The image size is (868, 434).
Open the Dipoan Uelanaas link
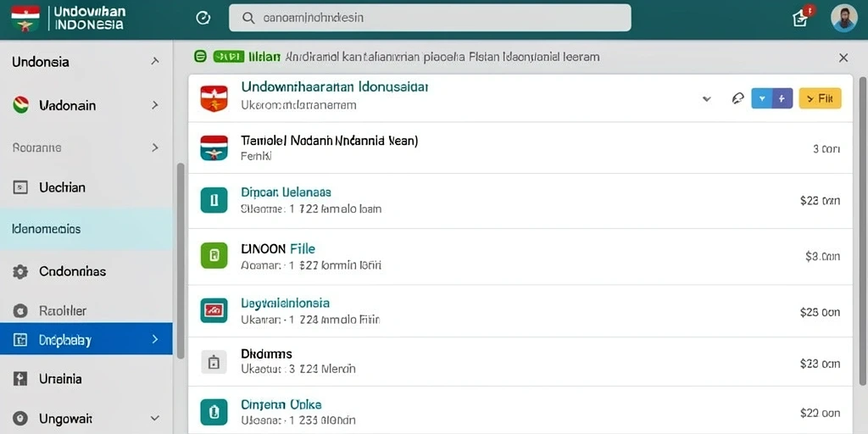point(287,192)
